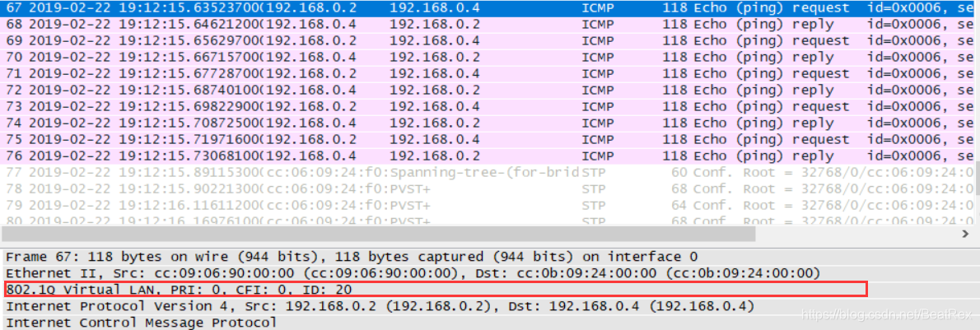Expand the Internet Protocol Version 4 row
Screen dimensions: 980x330
click(x=490, y=306)
